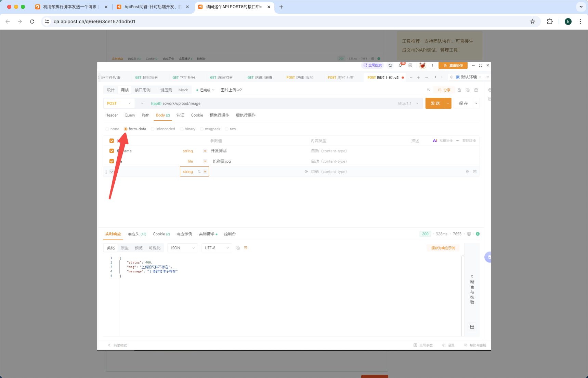Open 全局参数 at the bottom bar
The width and height of the screenshot is (588, 378).
click(423, 345)
